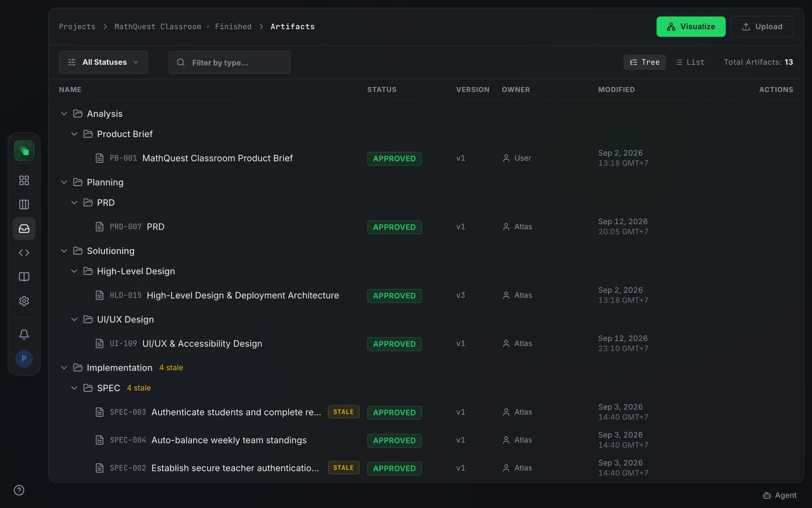Screen dimensions: 812x508
Task: Click the user avatar labeled P
Action: 24,359
